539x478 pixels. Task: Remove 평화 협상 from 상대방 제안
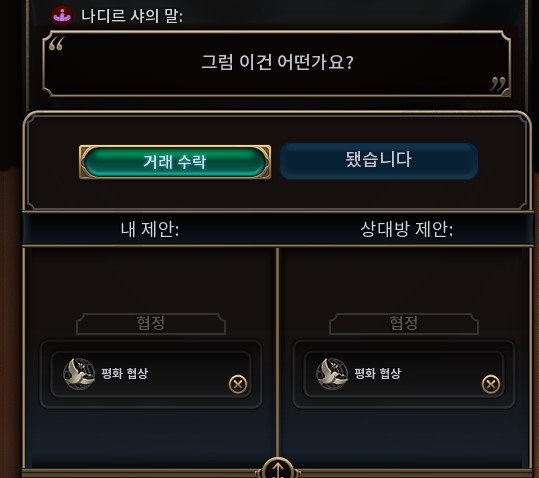(491, 384)
